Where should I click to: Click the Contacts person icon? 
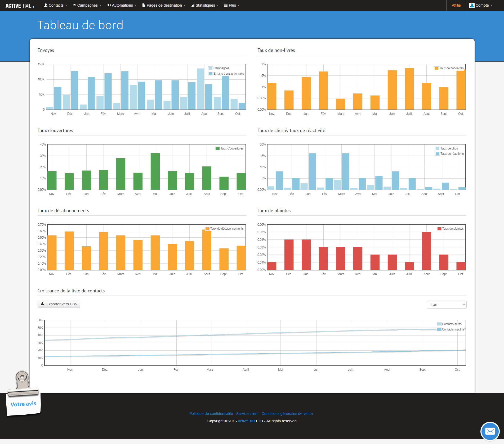46,5
